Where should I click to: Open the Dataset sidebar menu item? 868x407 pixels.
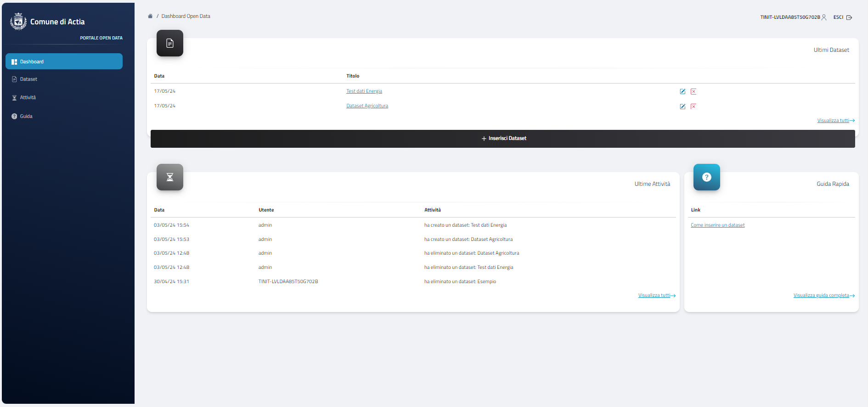coord(28,79)
